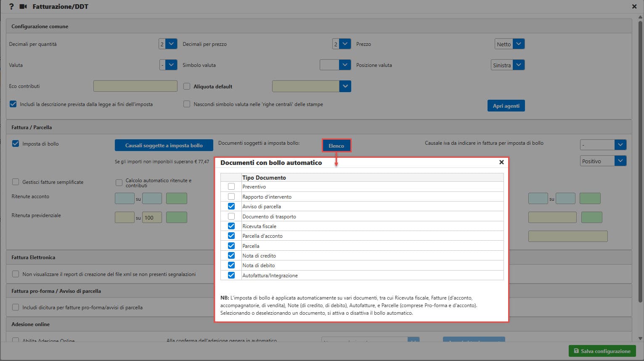
Task: Check the Aliquota default checkbox
Action: [187, 86]
